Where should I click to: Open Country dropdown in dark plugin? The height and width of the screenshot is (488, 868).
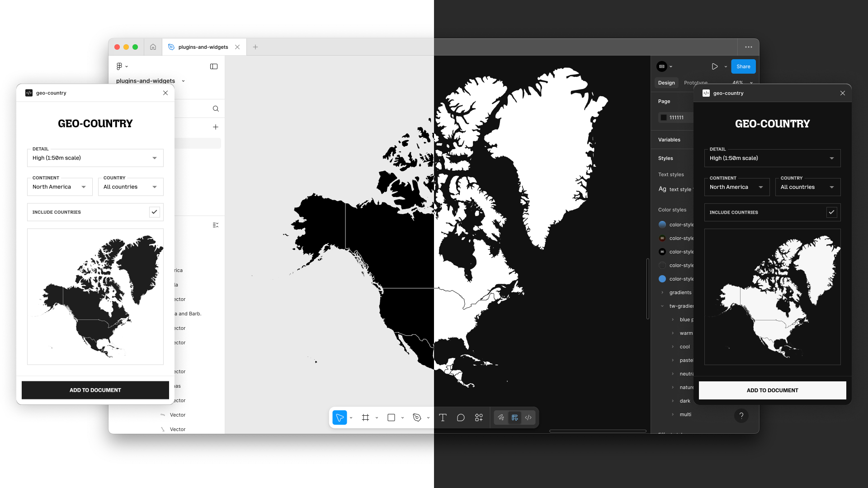[808, 187]
